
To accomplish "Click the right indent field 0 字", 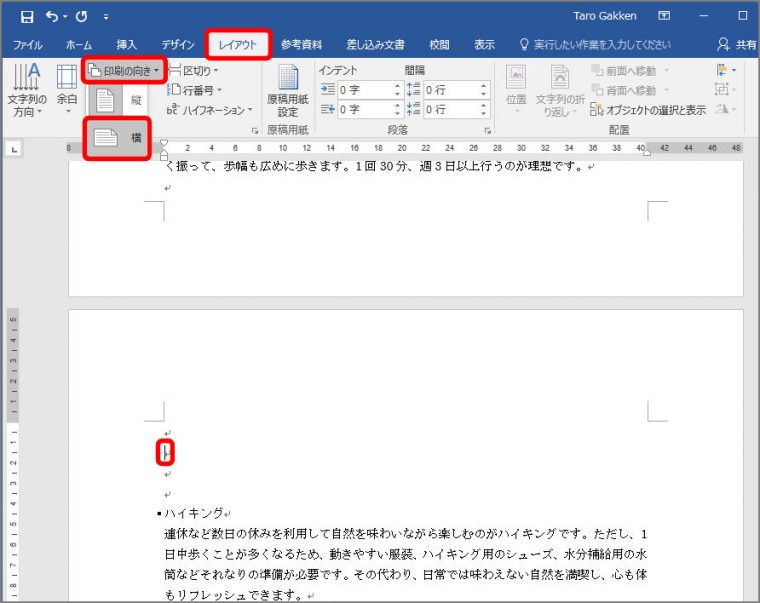I will coord(365,110).
